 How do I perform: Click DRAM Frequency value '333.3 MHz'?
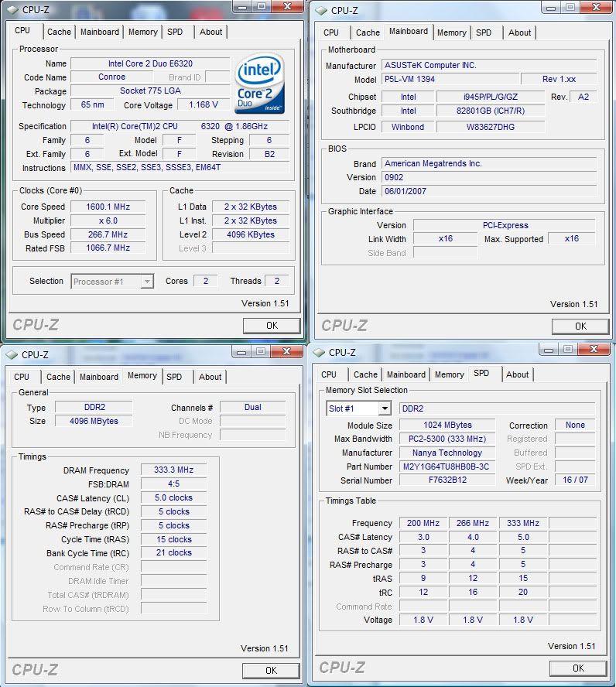pyautogui.click(x=173, y=470)
